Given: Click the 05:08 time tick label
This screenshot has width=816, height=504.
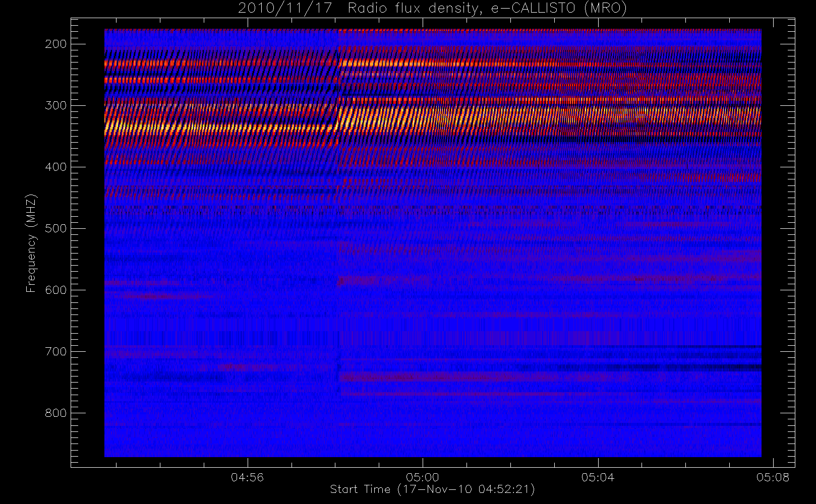Looking at the screenshot, I should tap(773, 477).
